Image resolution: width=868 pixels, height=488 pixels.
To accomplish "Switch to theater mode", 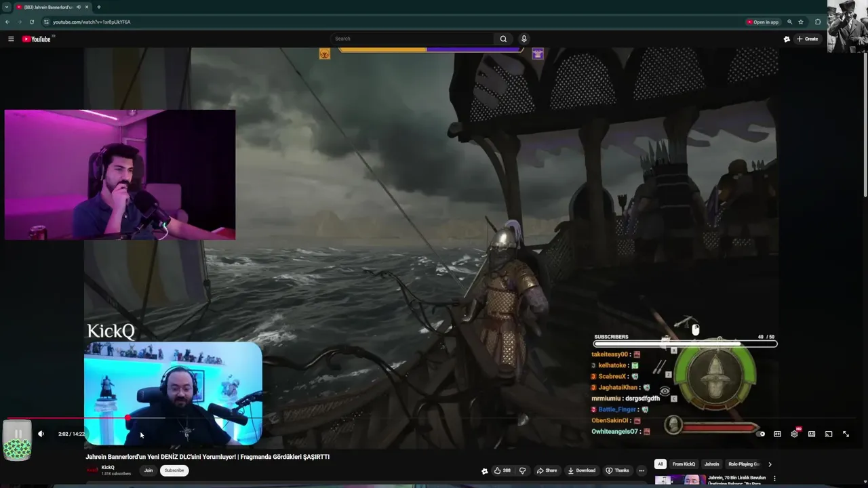I will pyautogui.click(x=812, y=434).
